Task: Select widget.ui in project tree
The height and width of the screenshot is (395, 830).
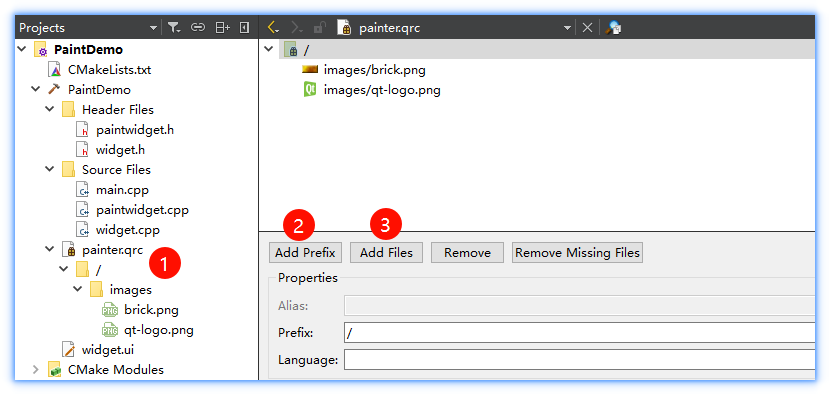Action: [107, 350]
